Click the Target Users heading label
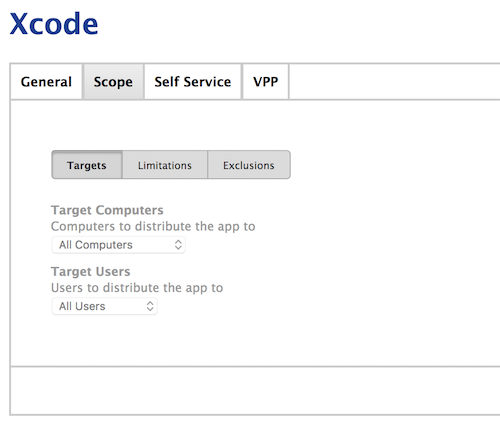 (91, 272)
